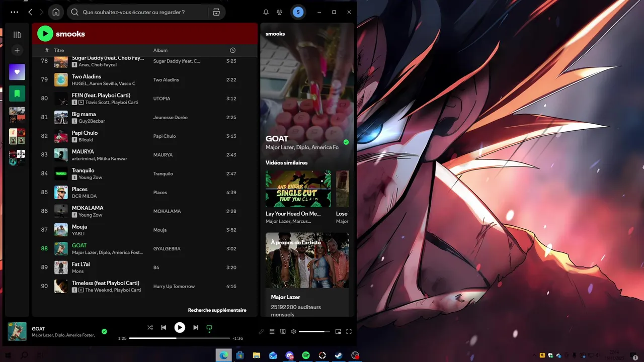Show hidden system tray icons
Screen dimensions: 644x362
(534, 355)
